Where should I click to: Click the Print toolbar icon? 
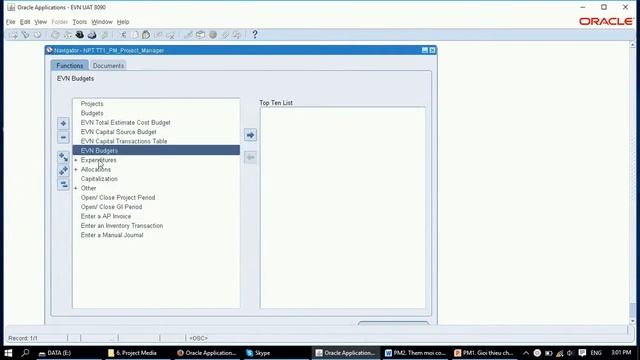[x=92, y=35]
